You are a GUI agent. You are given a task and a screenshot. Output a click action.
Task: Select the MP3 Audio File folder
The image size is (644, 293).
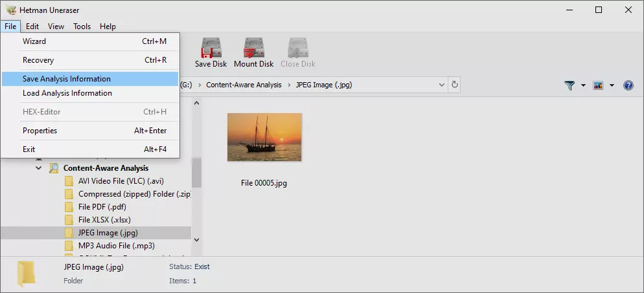point(116,246)
